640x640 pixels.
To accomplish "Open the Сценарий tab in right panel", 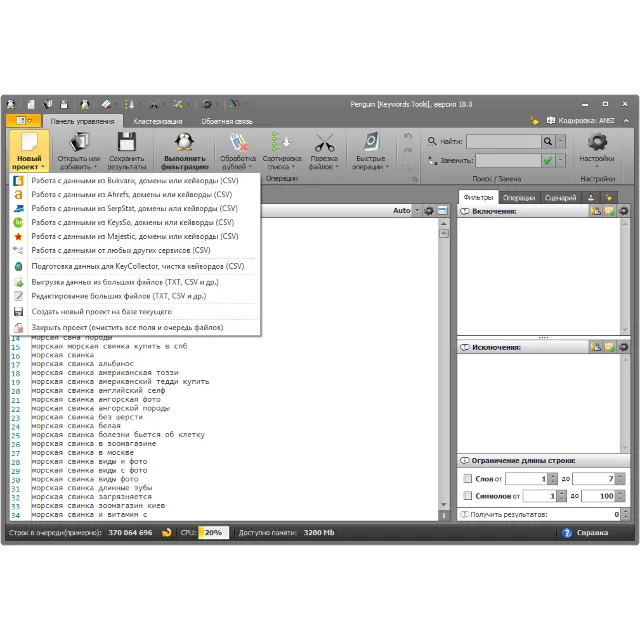I will [560, 198].
